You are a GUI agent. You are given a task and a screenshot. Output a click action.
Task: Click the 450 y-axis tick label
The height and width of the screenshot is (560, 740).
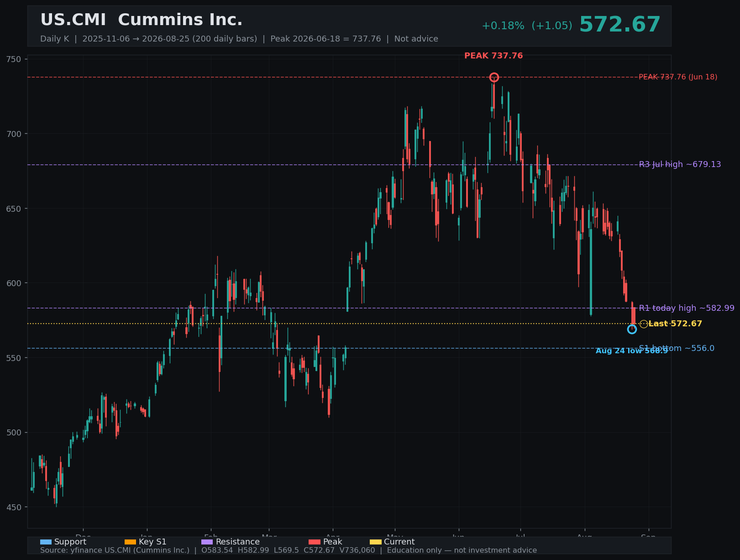coord(14,507)
